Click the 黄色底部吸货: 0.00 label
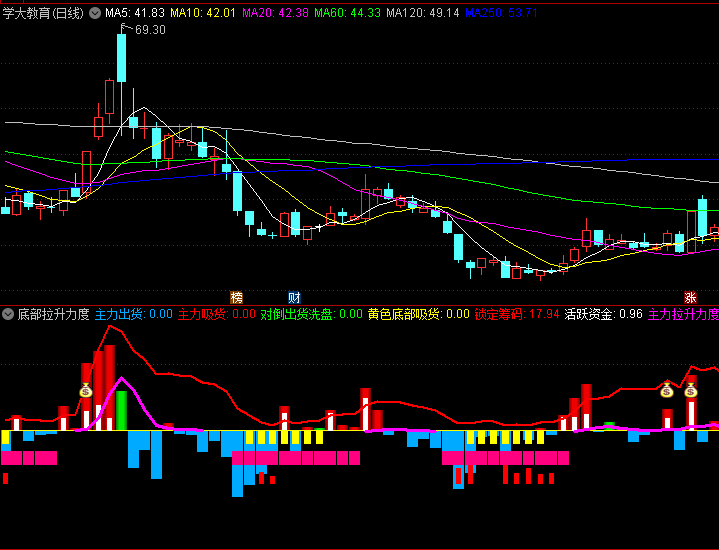The image size is (719, 550). pos(419,314)
